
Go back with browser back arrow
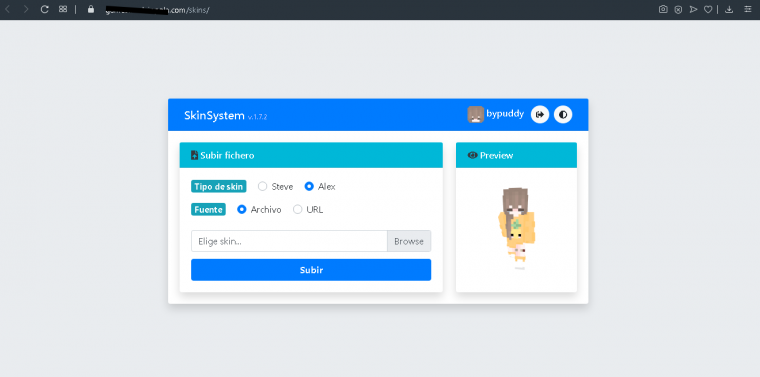(8, 9)
